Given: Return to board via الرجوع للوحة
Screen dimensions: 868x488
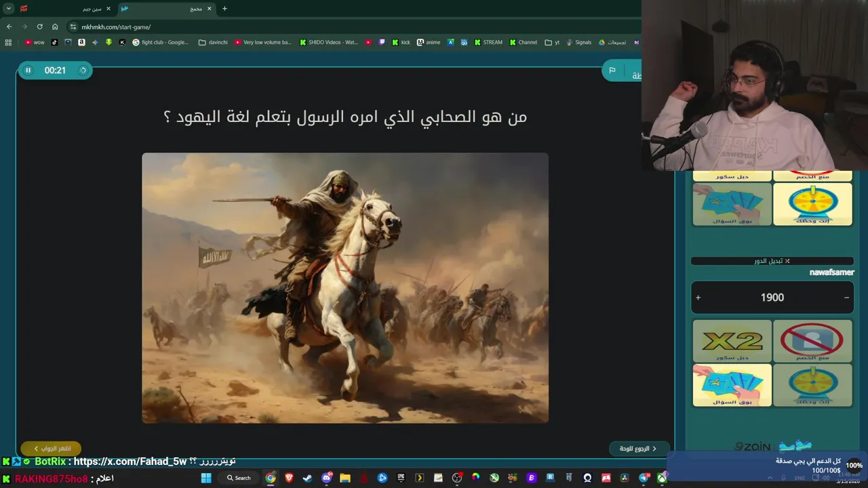Looking at the screenshot, I should (639, 449).
